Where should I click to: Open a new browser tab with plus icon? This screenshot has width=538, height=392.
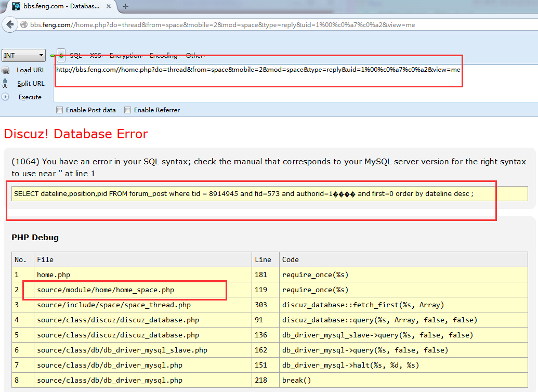(x=126, y=6)
